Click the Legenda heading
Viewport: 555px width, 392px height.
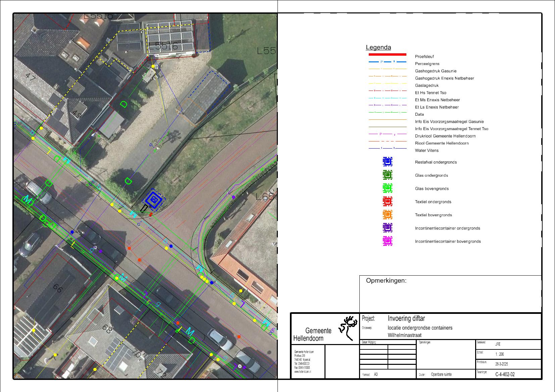tap(378, 48)
